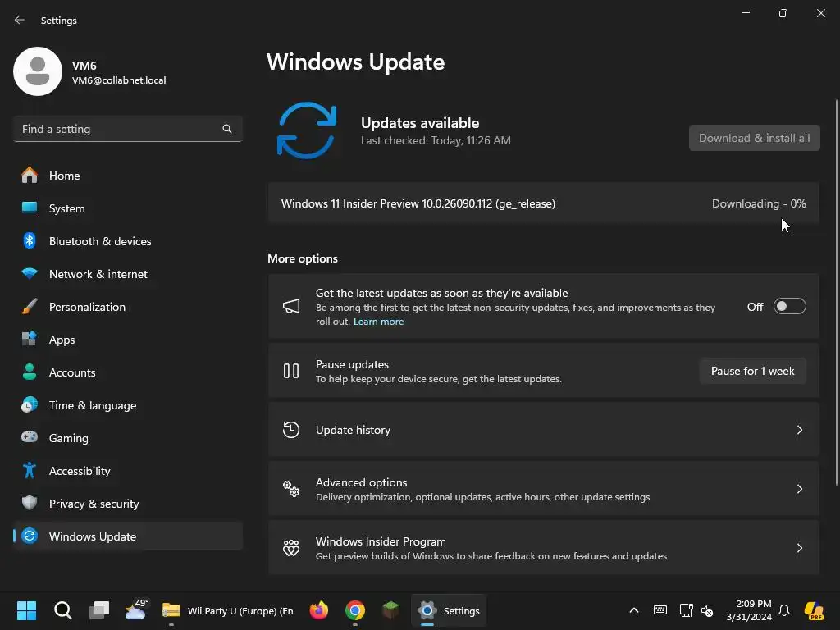The image size is (840, 630).
Task: Click the Personalization paintbrush icon
Action: 30,307
